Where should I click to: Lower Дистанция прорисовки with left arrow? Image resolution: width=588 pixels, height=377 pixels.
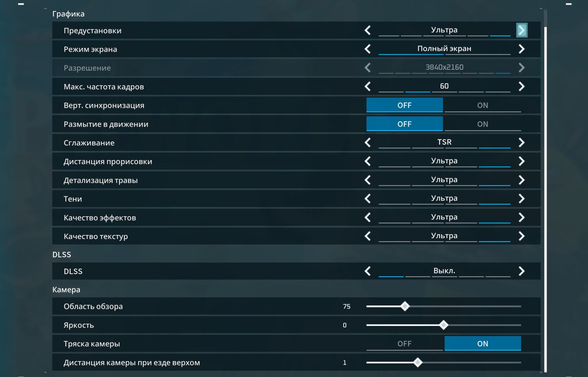tap(367, 161)
